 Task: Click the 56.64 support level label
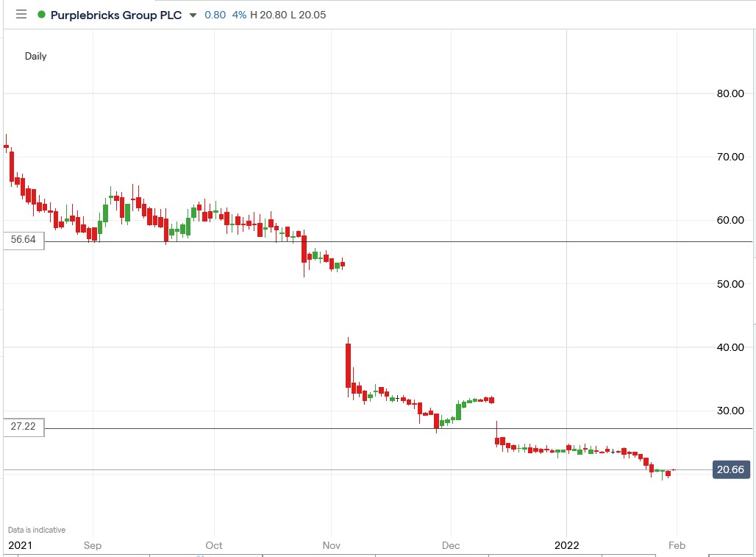tap(24, 240)
